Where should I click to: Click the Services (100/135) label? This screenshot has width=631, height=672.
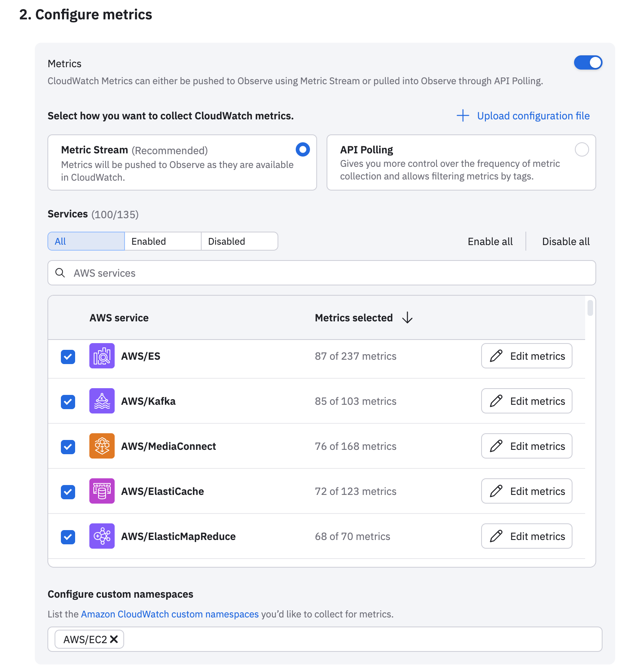(x=93, y=214)
